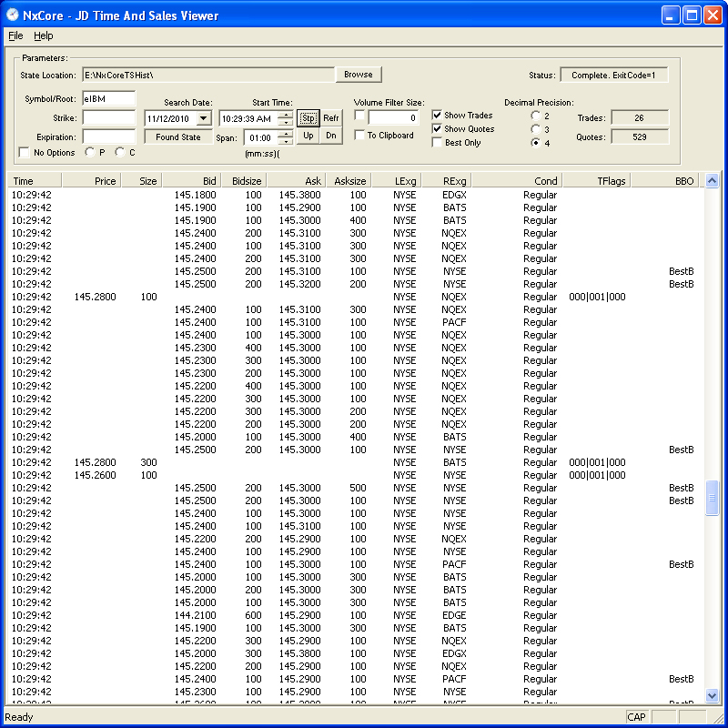Click the scrollbar down arrow in data list

(712, 695)
